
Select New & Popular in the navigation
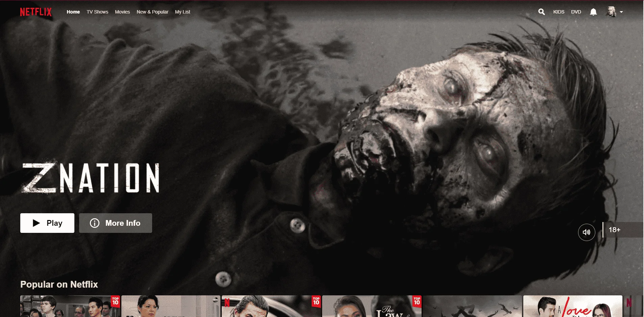(x=152, y=12)
